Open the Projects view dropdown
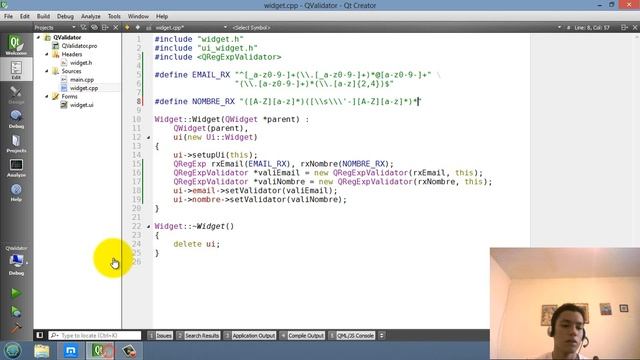This screenshot has width=640, height=360. tap(55, 27)
